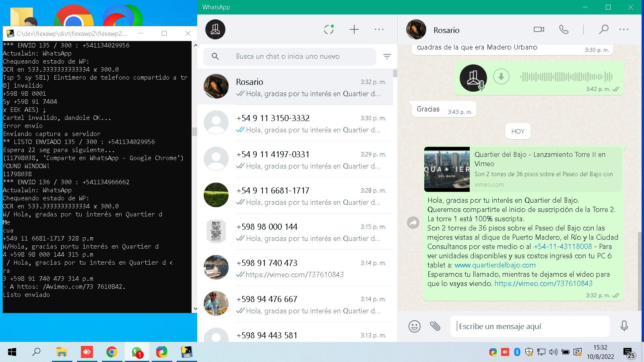Open chat +598 94 443 581
Viewport: 644px width, 362px height.
point(295,333)
